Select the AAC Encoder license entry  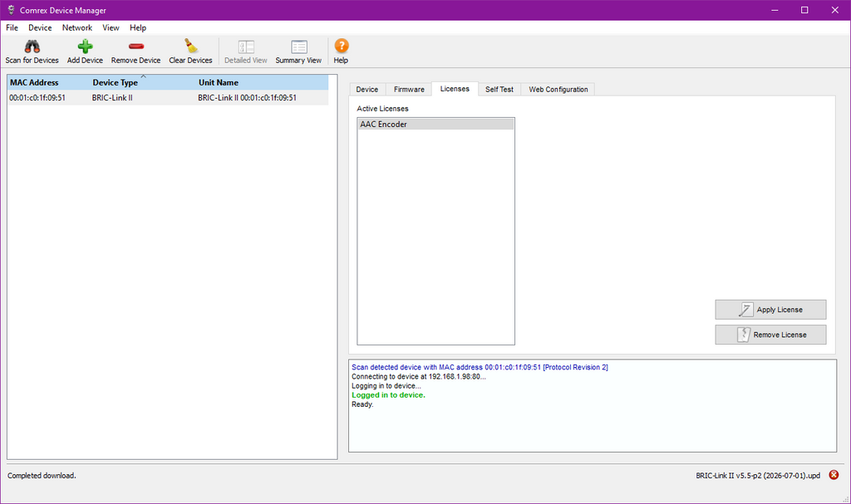tap(435, 125)
